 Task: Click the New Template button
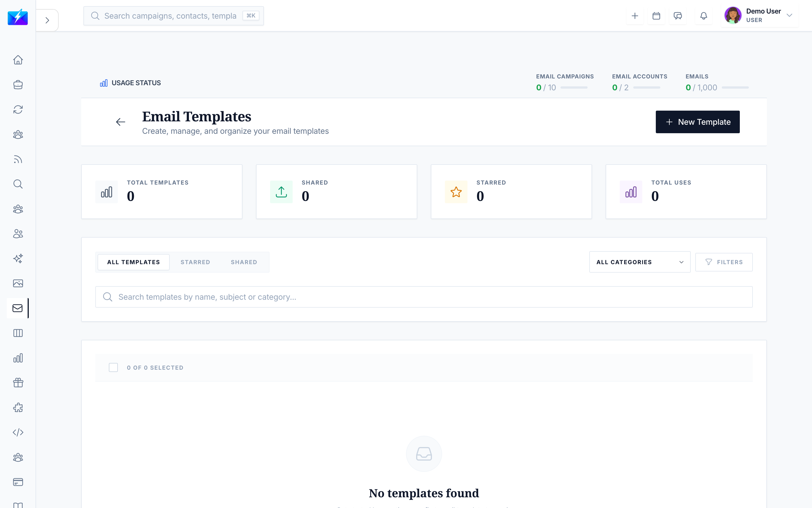pyautogui.click(x=698, y=122)
